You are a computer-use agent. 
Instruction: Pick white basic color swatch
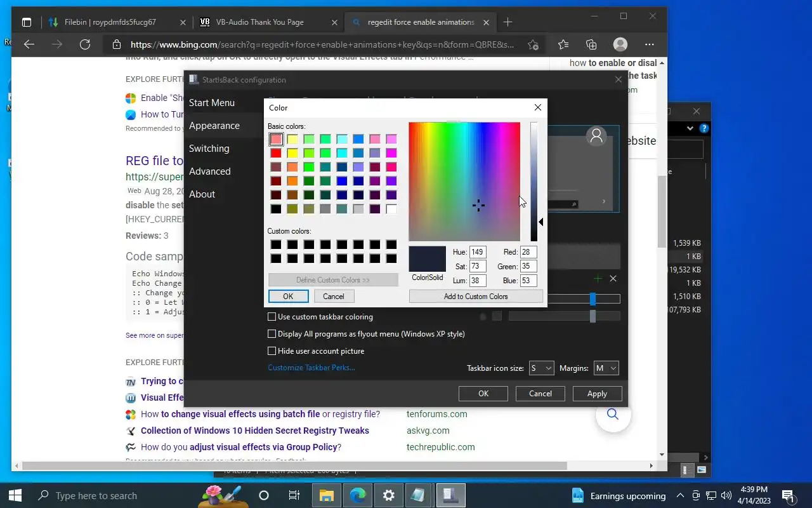[x=391, y=209]
